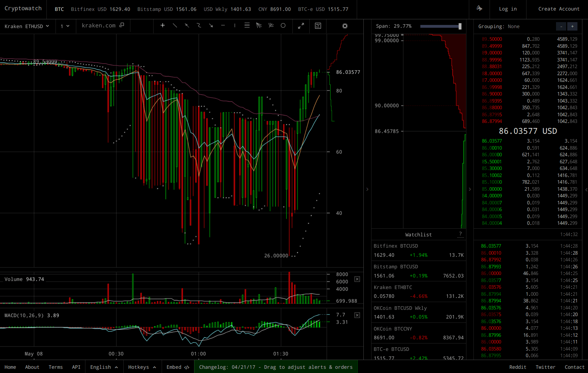Select Bitstamp USD ticker in top bar

click(167, 9)
